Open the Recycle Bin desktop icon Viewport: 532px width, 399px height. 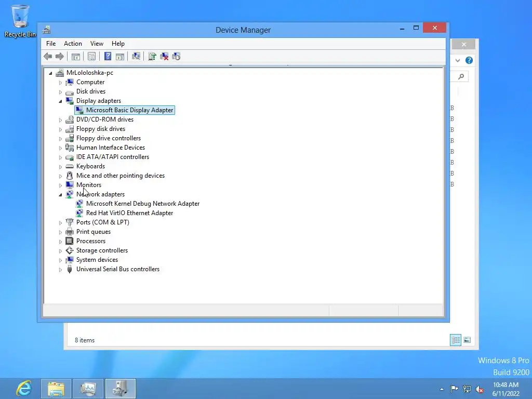click(x=20, y=21)
